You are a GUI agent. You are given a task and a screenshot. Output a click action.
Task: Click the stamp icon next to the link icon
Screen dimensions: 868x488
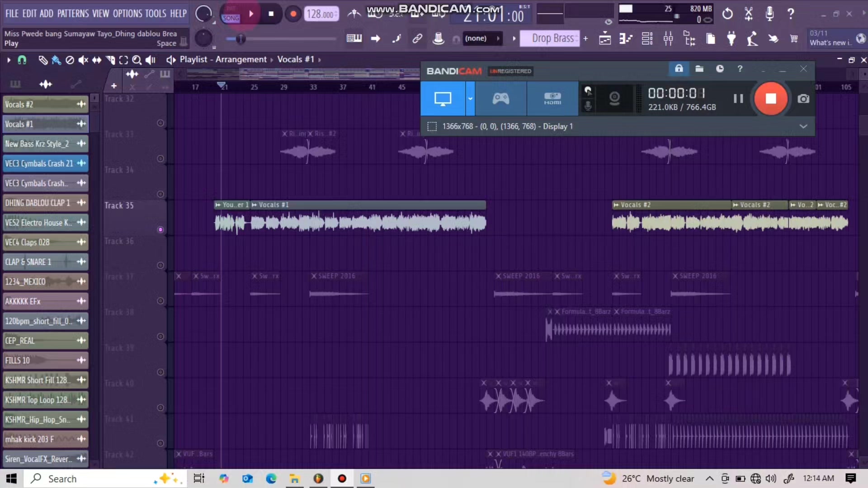coord(438,38)
